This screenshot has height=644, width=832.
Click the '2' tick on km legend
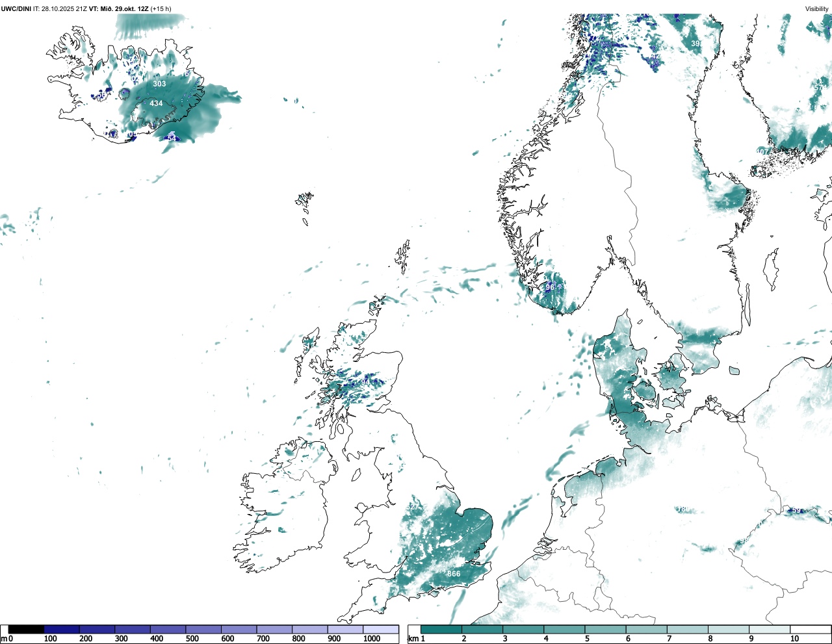[x=464, y=639]
